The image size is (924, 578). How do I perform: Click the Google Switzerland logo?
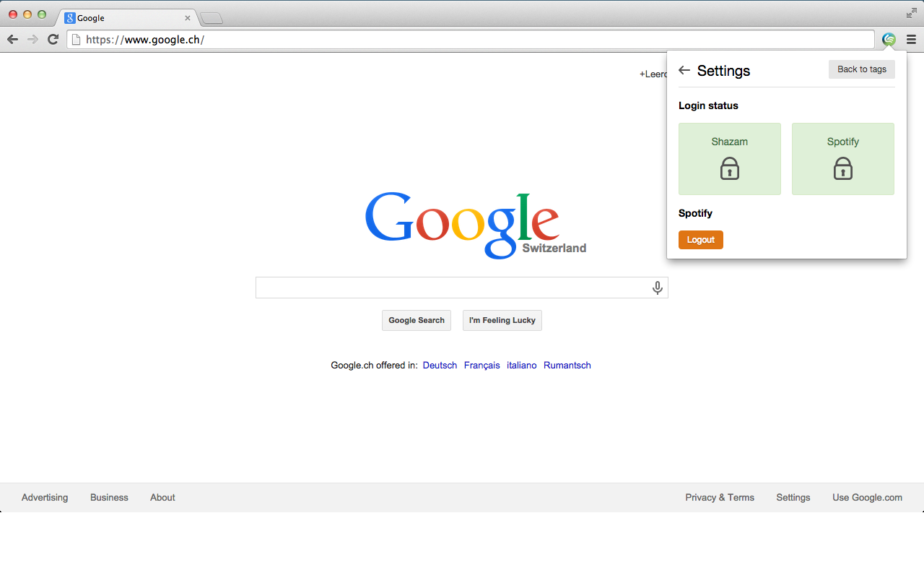[475, 225]
